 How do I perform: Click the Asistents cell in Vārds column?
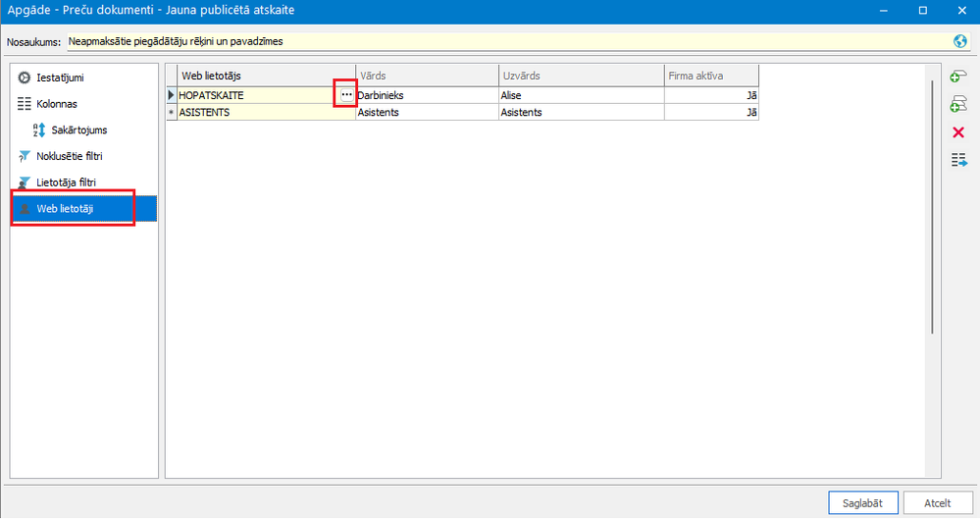tap(427, 113)
